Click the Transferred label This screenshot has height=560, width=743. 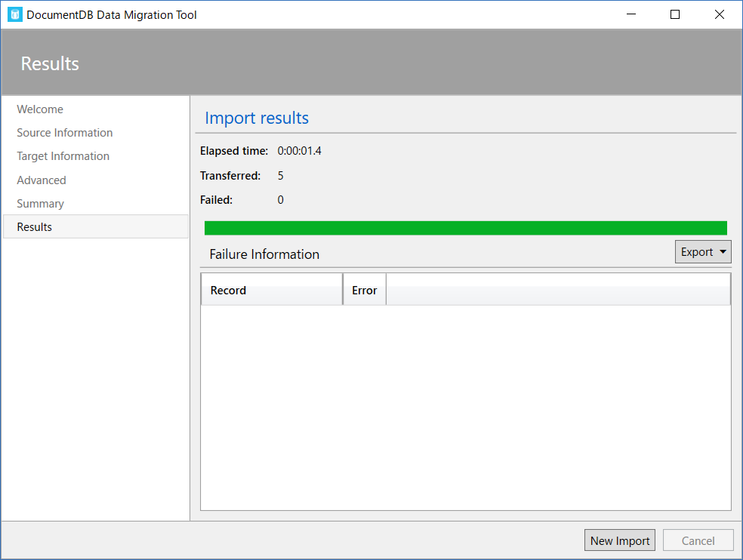[x=230, y=176]
